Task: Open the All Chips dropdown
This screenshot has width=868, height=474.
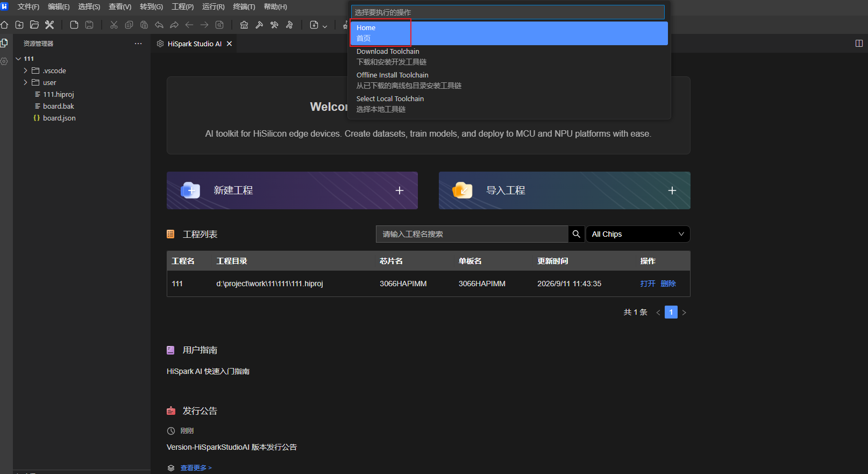Action: (x=638, y=234)
